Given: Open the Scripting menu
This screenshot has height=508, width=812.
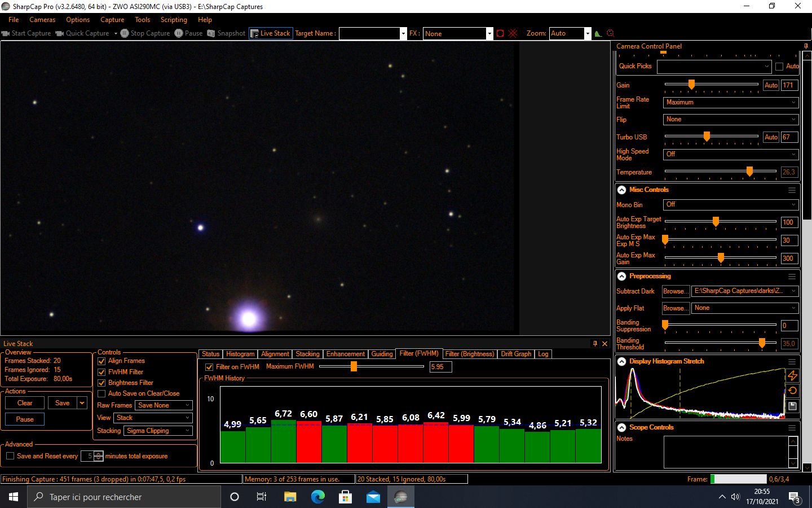Looking at the screenshot, I should [x=174, y=20].
